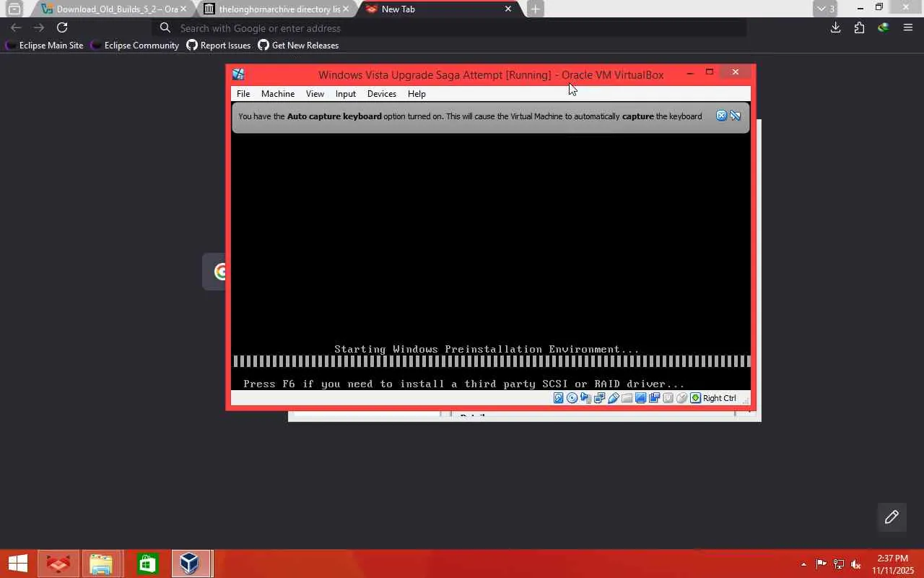Restore down the browser window

879,7
